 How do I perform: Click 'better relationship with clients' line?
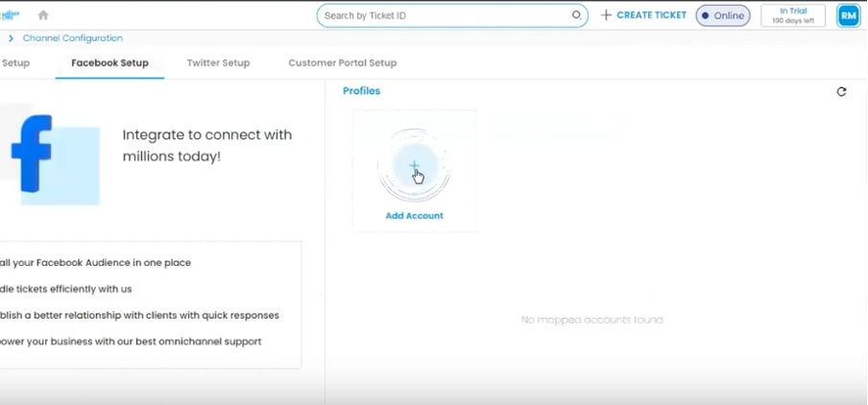[139, 316]
